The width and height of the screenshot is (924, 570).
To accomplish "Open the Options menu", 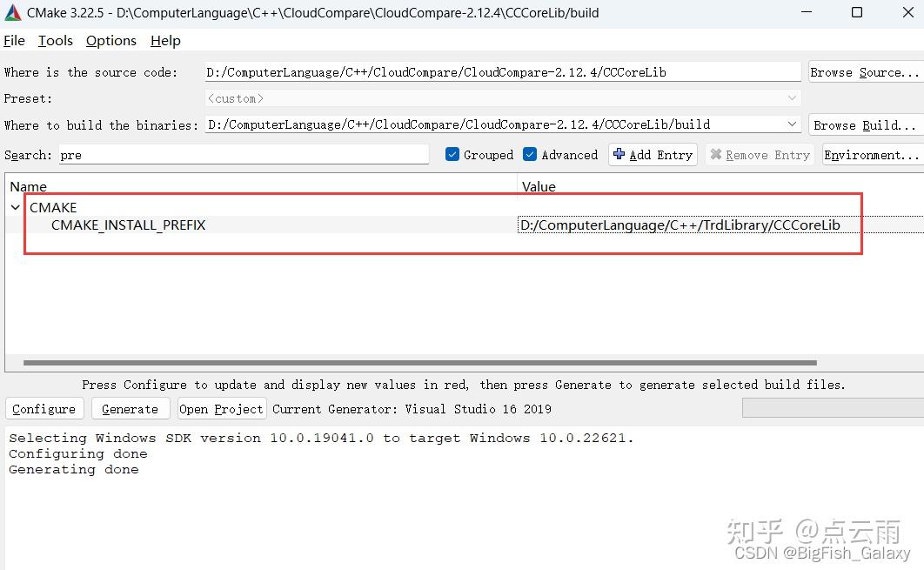I will click(x=110, y=40).
